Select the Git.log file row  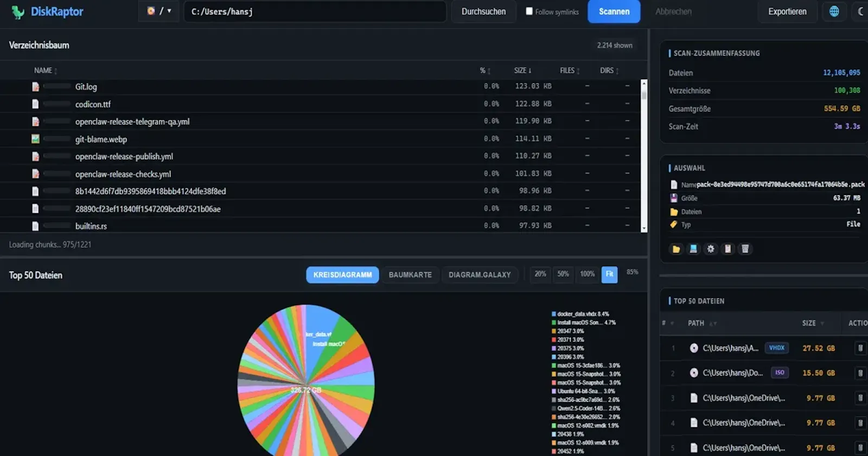click(x=320, y=87)
